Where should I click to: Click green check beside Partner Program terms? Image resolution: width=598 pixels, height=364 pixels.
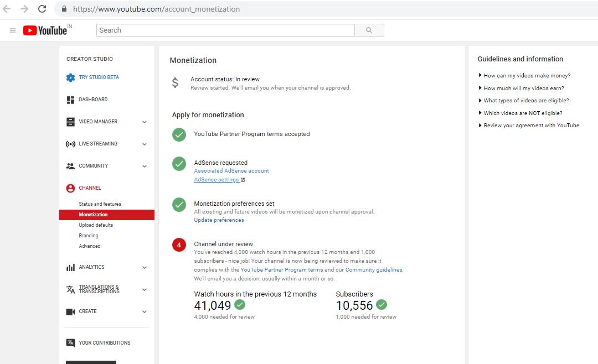coord(179,134)
